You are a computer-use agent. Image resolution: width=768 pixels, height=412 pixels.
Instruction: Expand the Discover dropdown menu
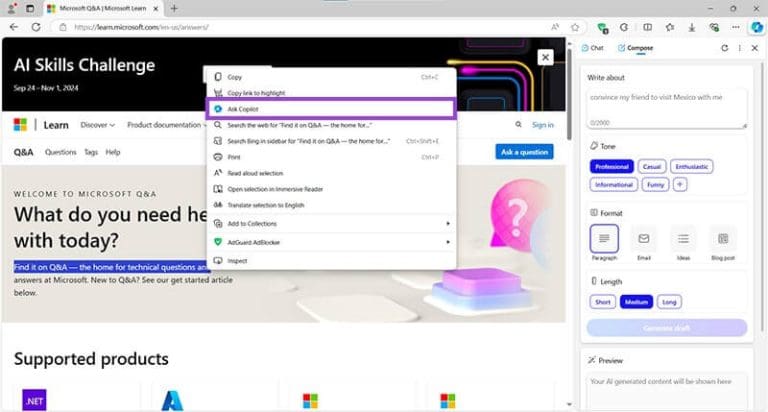point(97,125)
